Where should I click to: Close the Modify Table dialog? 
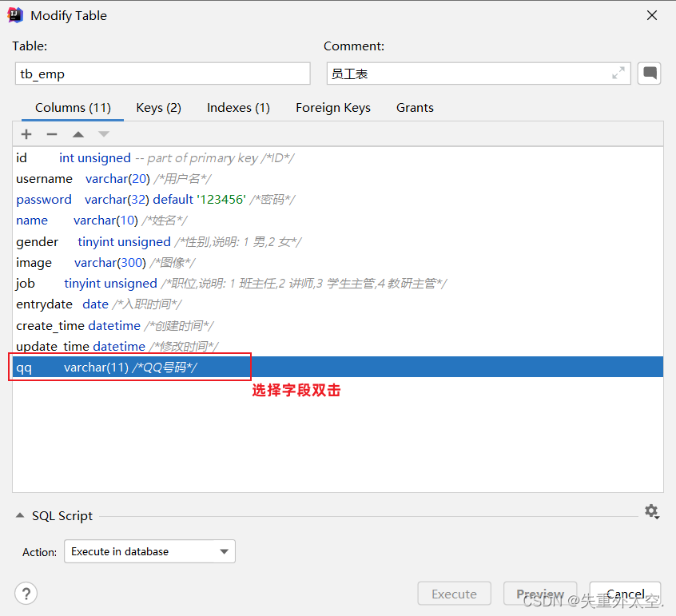(652, 15)
